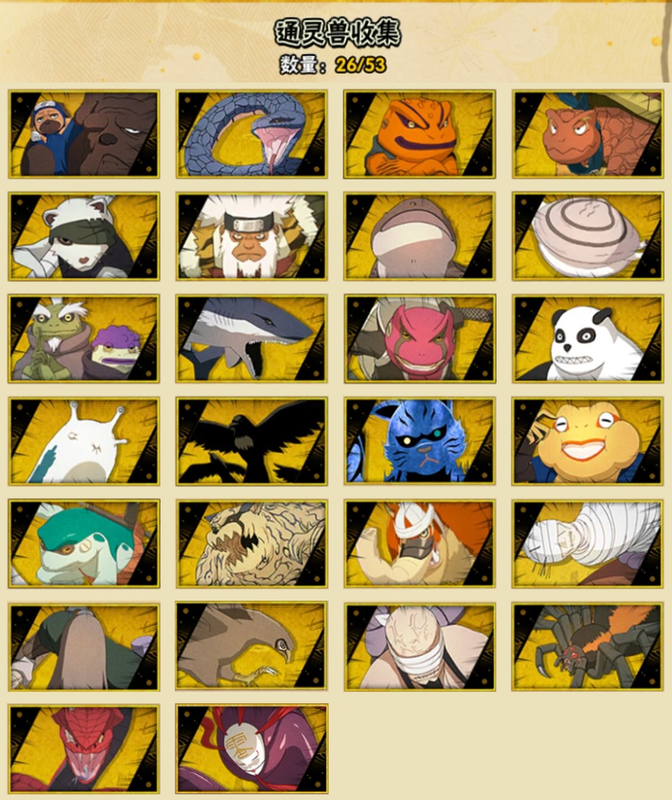Select the two elder toads card
Viewport: 672px width, 800px height.
click(x=84, y=339)
